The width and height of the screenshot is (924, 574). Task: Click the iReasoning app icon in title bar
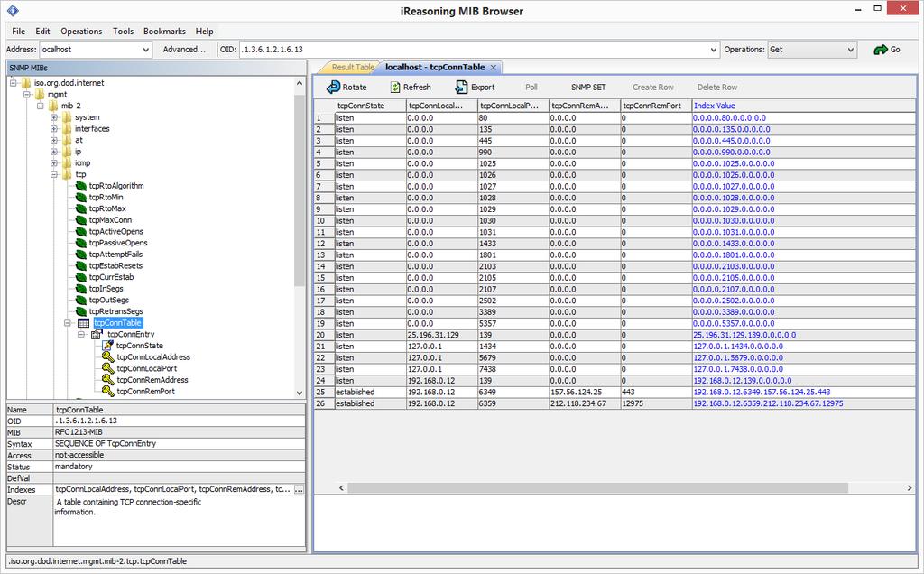(13, 10)
